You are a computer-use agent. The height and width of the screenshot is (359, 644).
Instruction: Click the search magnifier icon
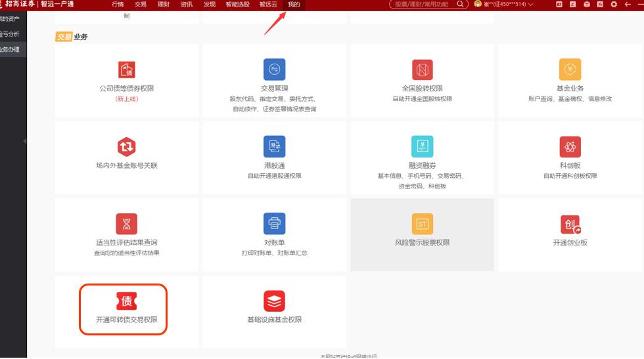click(x=460, y=4)
